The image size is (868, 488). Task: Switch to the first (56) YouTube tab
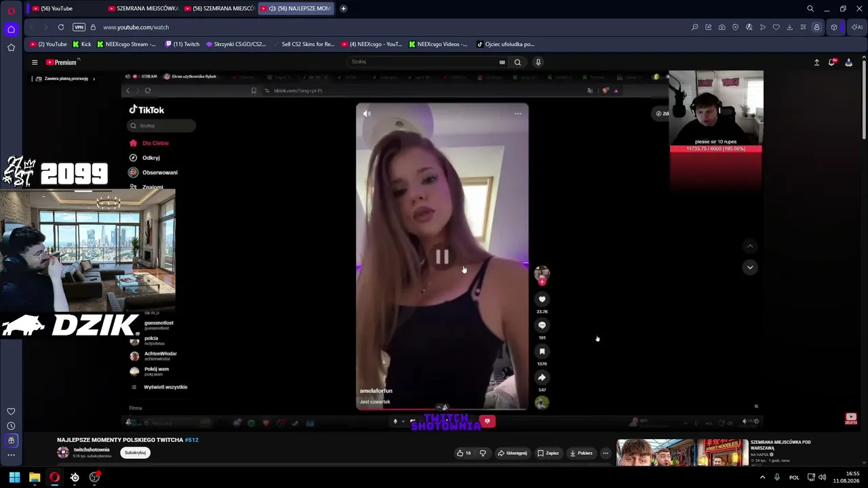pyautogui.click(x=65, y=9)
